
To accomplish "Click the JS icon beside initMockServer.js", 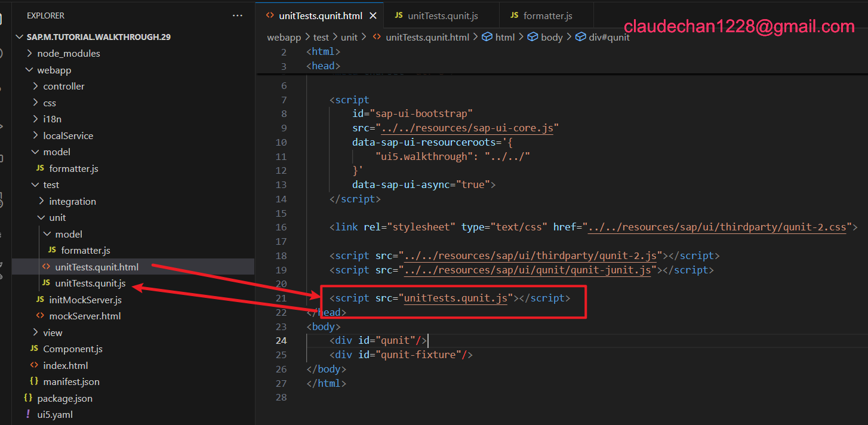I will click(40, 300).
